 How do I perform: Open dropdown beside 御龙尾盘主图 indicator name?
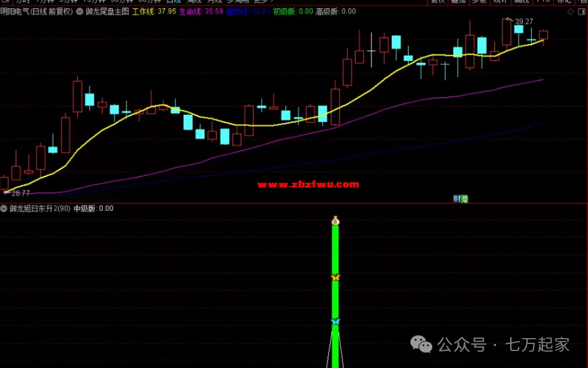[x=80, y=12]
